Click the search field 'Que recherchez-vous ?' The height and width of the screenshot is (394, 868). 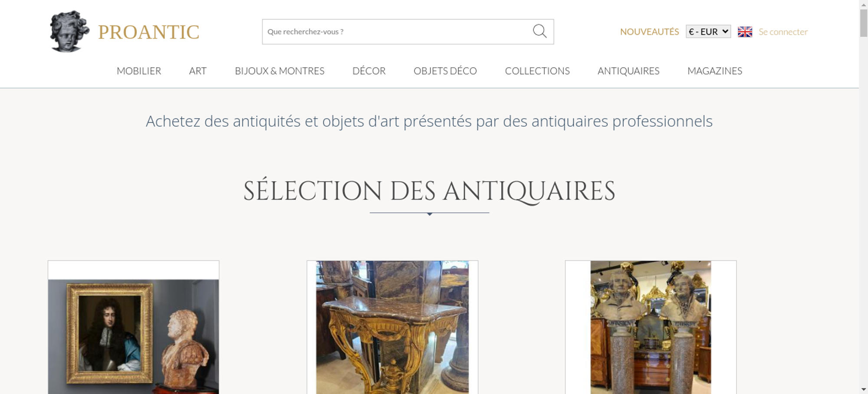[x=397, y=32]
